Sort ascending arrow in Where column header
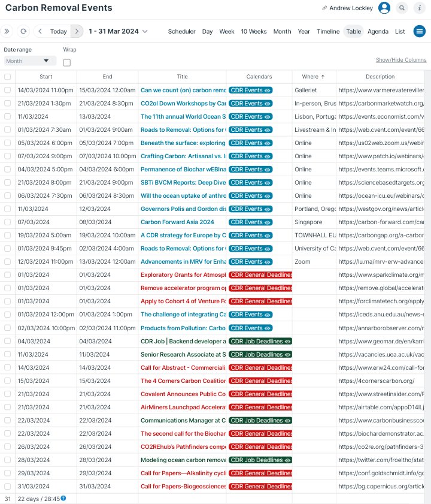431x504 pixels. 323,77
